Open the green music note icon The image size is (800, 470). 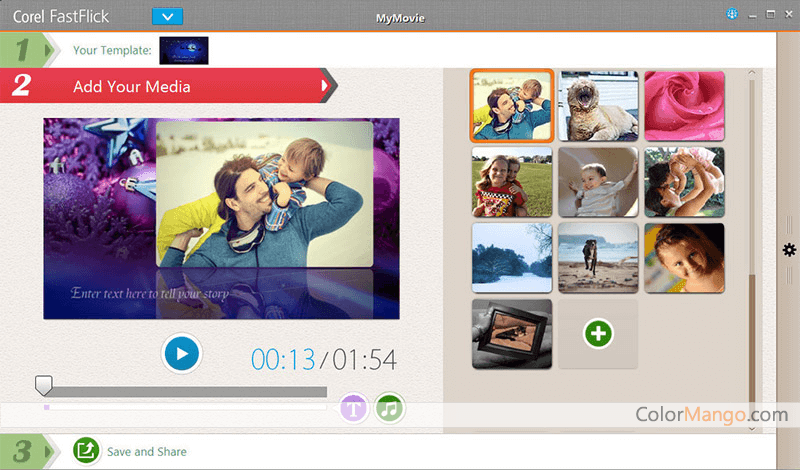389,409
